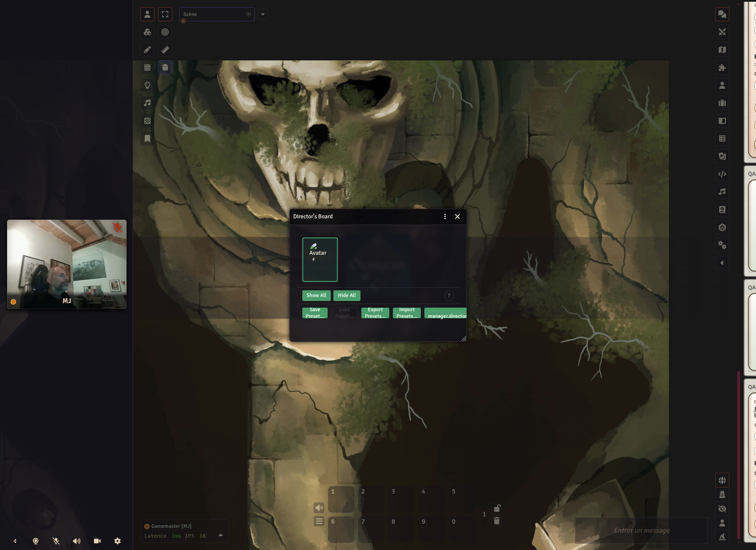Switch to the Scenes map tab

[x=722, y=50]
